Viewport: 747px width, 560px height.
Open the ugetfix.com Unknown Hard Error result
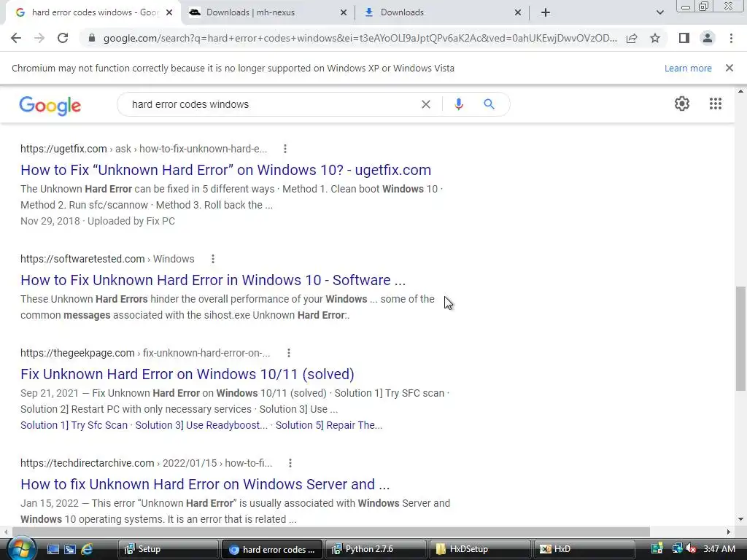226,170
